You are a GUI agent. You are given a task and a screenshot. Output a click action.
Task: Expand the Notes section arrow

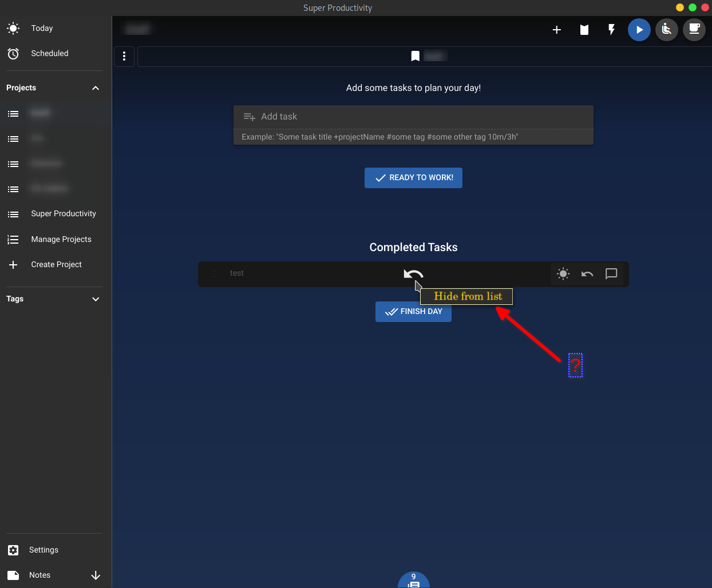96,575
